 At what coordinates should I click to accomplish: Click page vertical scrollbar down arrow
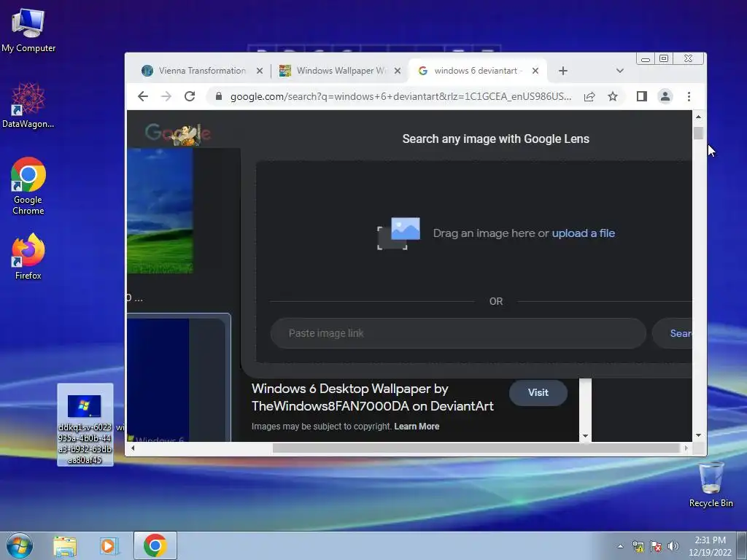click(698, 435)
